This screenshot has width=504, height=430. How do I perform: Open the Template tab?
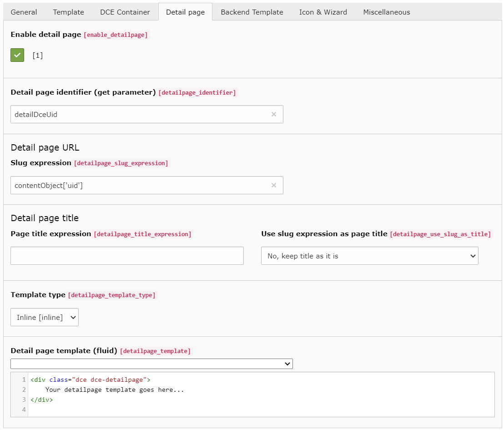tap(68, 12)
